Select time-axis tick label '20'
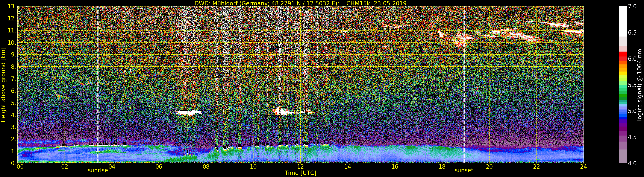644x177 pixels. (x=489, y=166)
